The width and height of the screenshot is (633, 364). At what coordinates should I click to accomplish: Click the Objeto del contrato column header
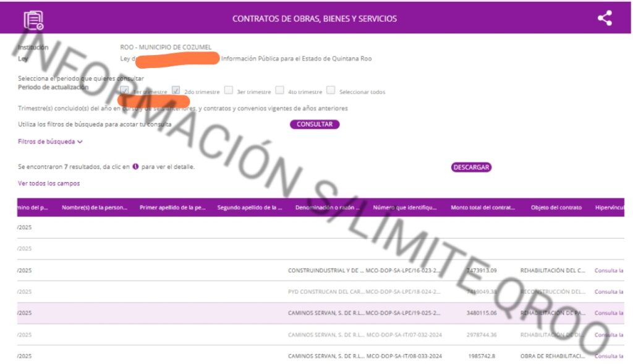coord(556,208)
